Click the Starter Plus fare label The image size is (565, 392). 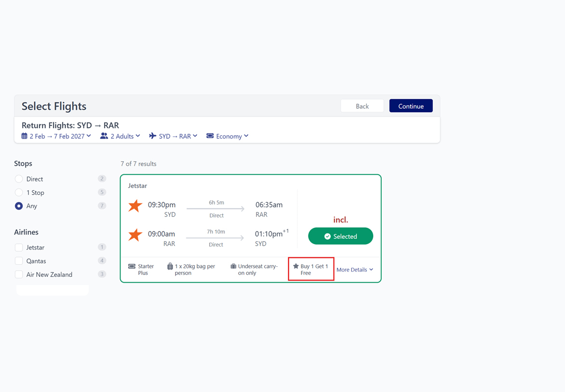146,270
